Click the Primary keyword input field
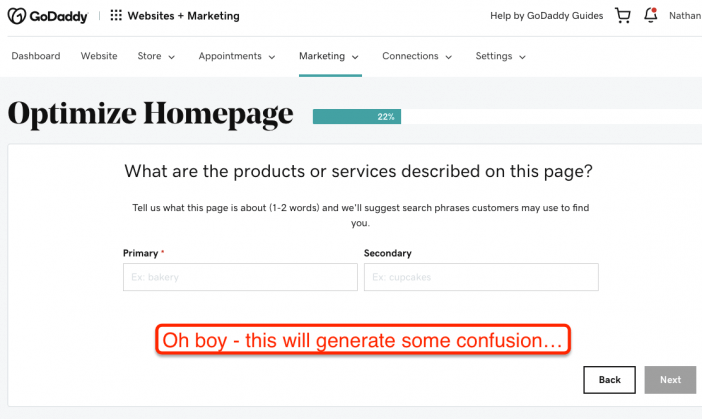 (240, 277)
